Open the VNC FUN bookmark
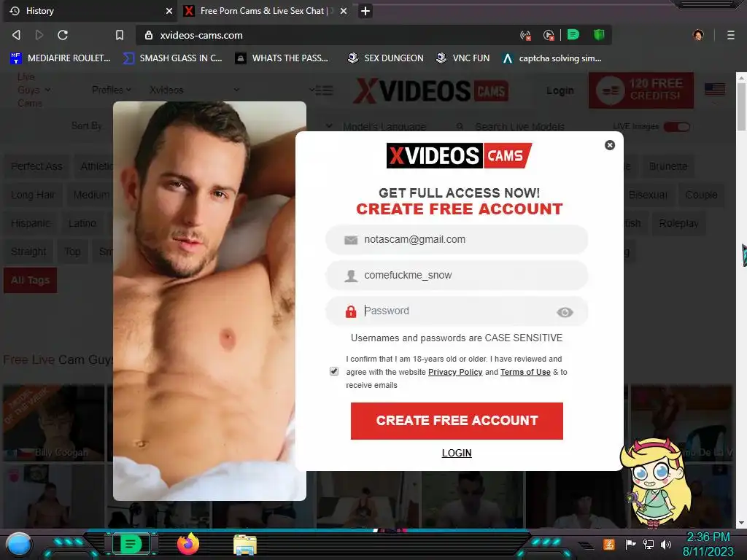The height and width of the screenshot is (560, 747). [x=463, y=58]
